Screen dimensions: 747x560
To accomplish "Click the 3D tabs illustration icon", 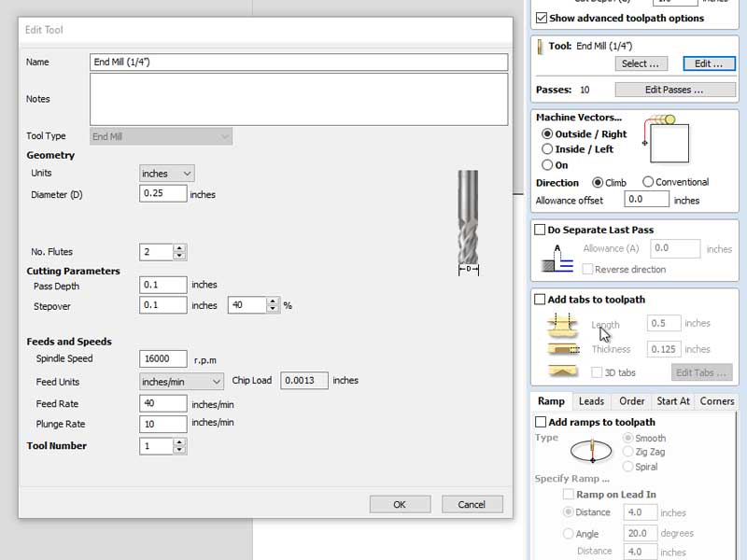I will (558, 372).
